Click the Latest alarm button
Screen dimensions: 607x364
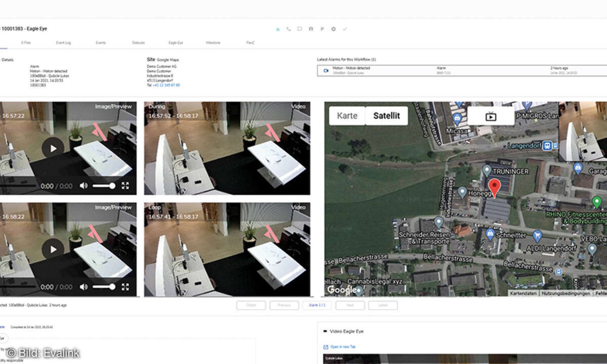click(383, 305)
